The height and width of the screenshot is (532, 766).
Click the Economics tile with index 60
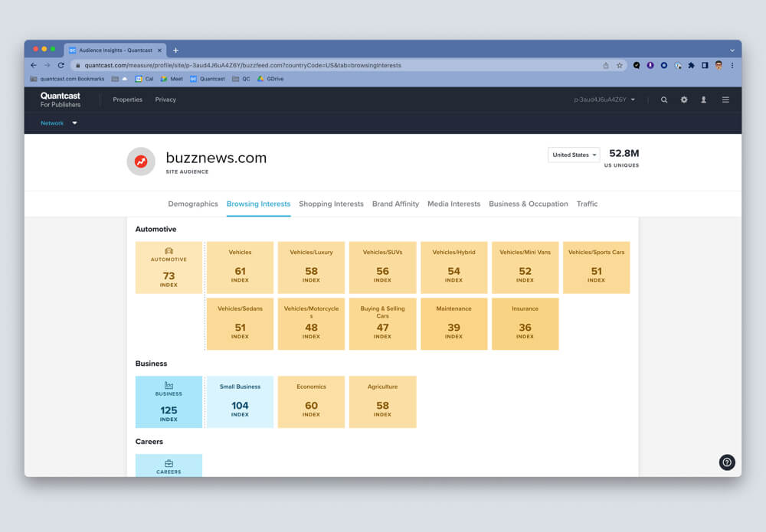pos(311,402)
